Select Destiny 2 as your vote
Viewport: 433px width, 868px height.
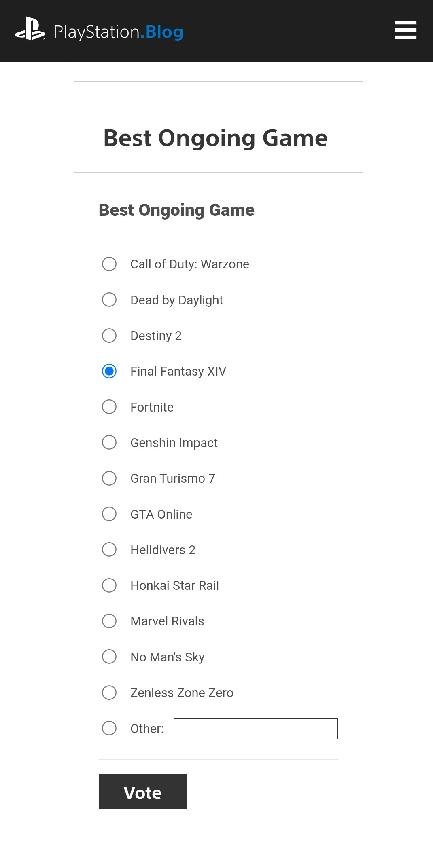[109, 336]
